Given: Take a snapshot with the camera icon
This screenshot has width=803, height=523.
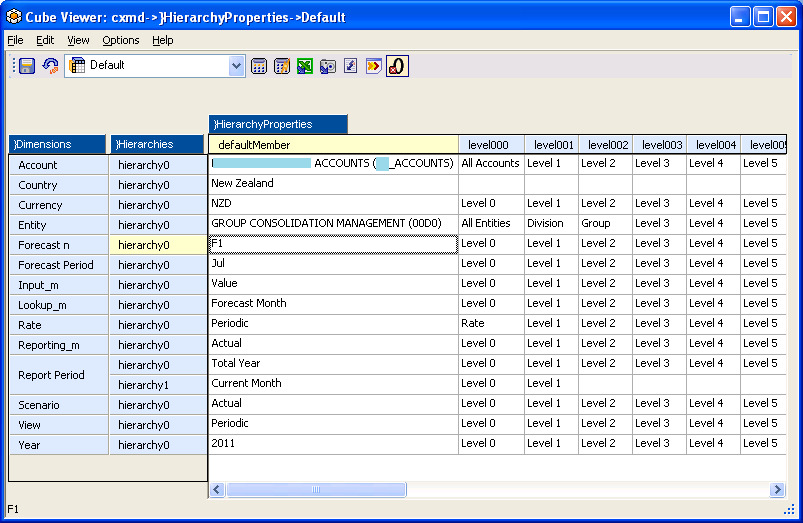Looking at the screenshot, I should [328, 66].
